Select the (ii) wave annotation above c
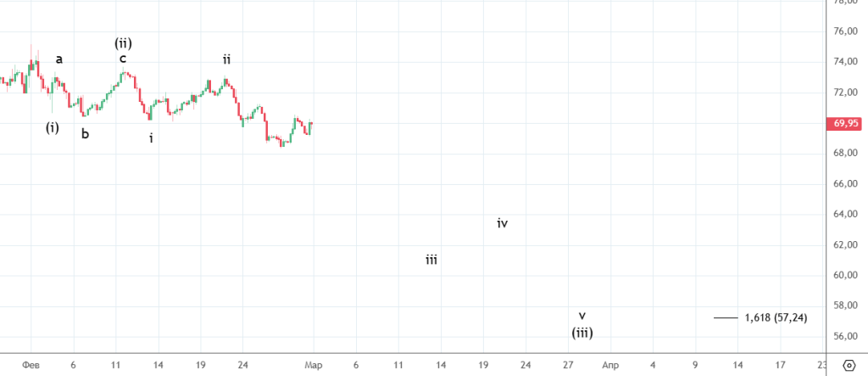 pos(123,42)
